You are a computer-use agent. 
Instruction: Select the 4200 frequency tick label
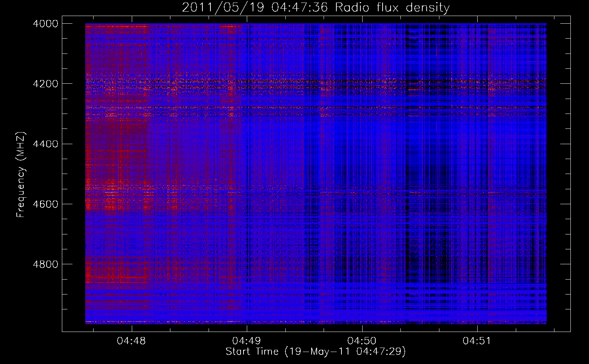46,84
